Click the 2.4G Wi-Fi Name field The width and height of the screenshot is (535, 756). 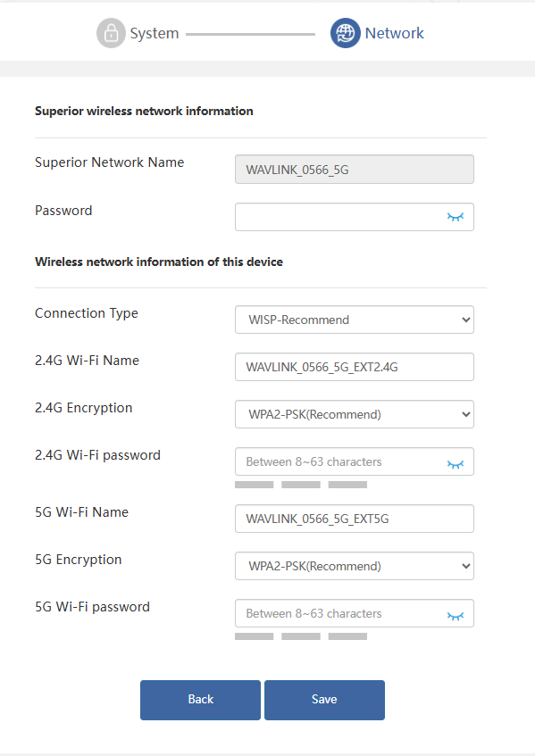pos(354,367)
